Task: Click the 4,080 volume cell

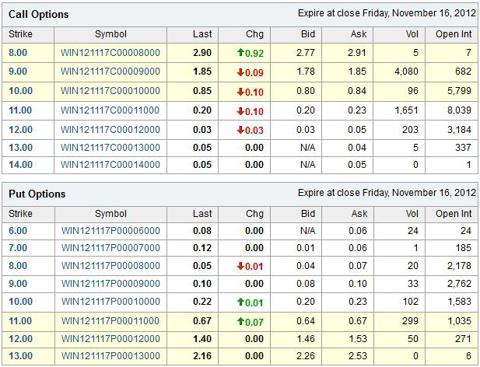Action: click(406, 71)
